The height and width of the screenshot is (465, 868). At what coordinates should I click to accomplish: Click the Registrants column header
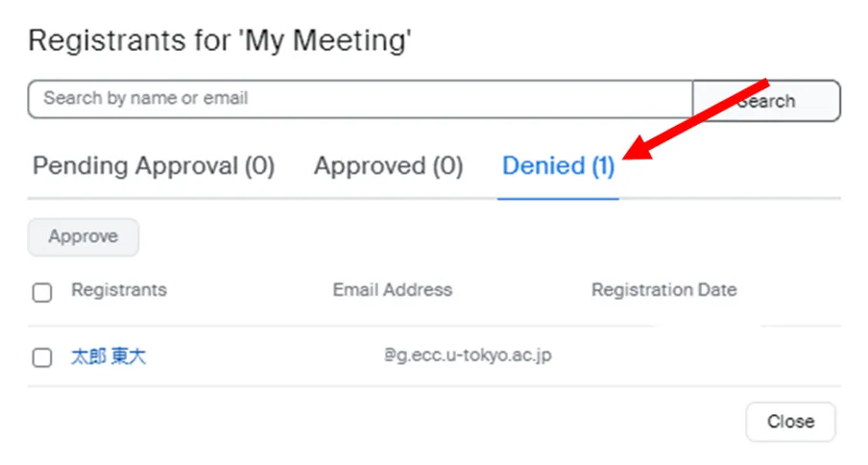click(119, 290)
